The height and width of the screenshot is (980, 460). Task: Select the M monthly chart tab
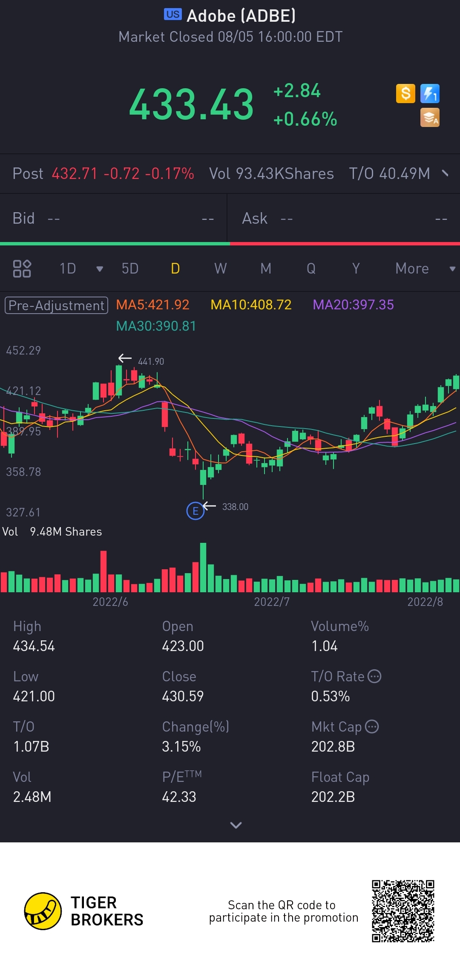pos(266,268)
